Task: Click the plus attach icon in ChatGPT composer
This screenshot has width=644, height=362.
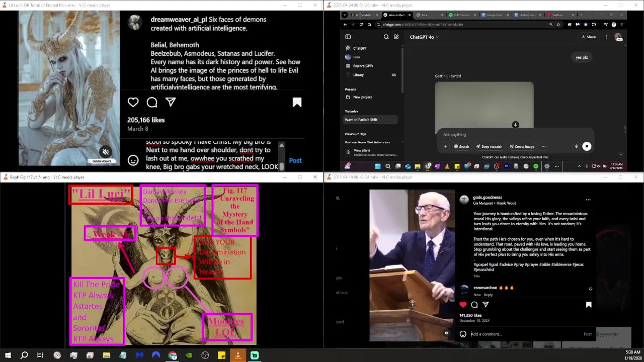Action: (x=445, y=146)
